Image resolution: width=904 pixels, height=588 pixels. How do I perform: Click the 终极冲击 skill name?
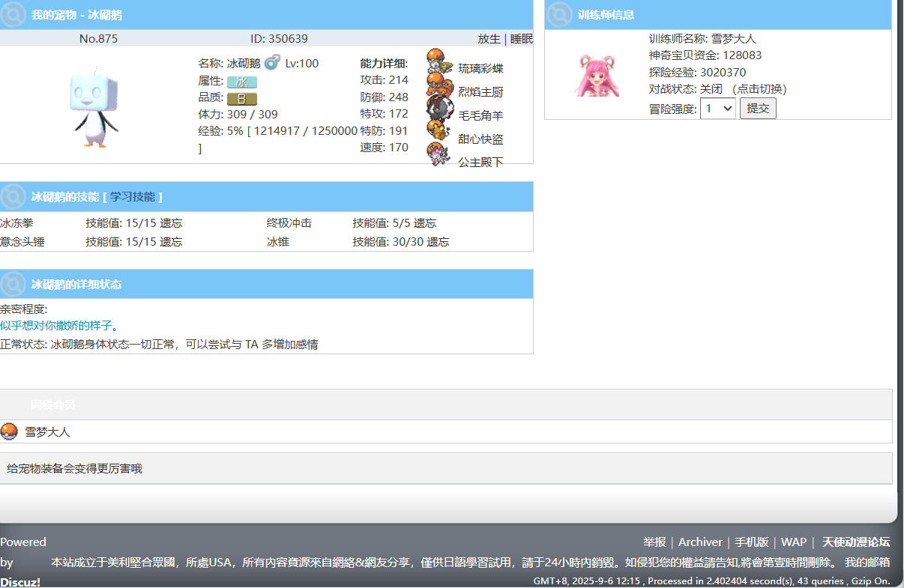289,223
